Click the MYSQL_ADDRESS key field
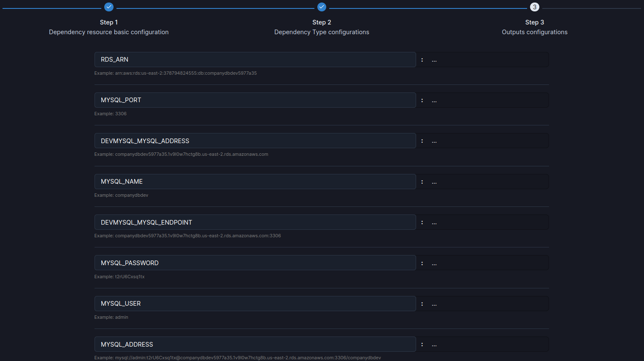Image resolution: width=644 pixels, height=361 pixels. (x=255, y=344)
